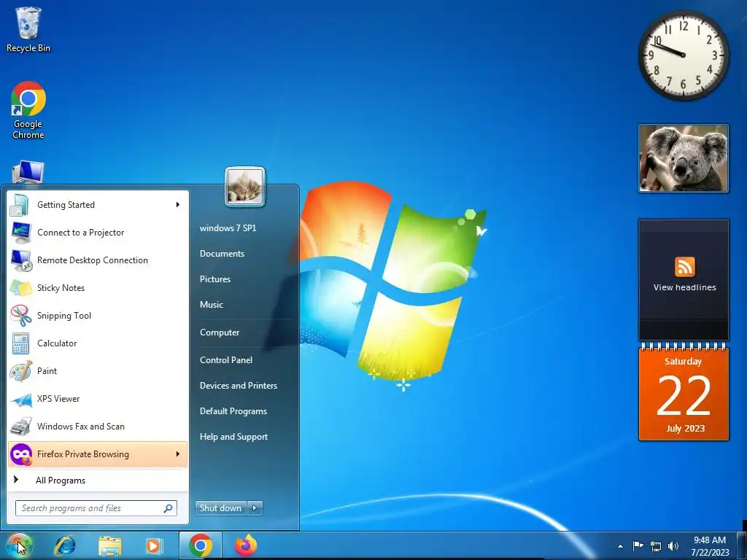This screenshot has height=560, width=747.
Task: Open the Recycle Bin desktop icon
Action: [x=28, y=28]
